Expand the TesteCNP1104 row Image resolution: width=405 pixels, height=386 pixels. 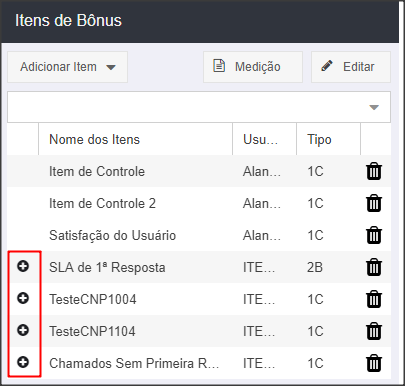pos(23,330)
